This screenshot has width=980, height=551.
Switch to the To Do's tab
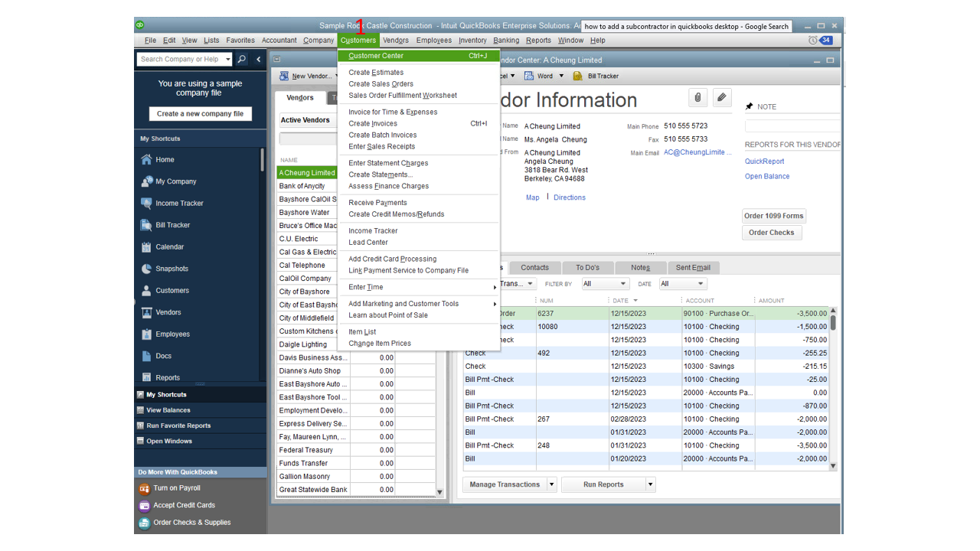pyautogui.click(x=588, y=267)
